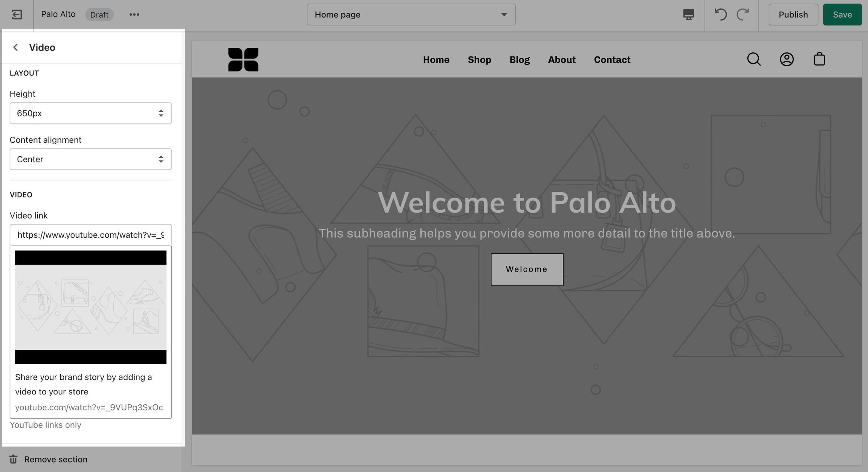Open the customer account icon

(786, 60)
